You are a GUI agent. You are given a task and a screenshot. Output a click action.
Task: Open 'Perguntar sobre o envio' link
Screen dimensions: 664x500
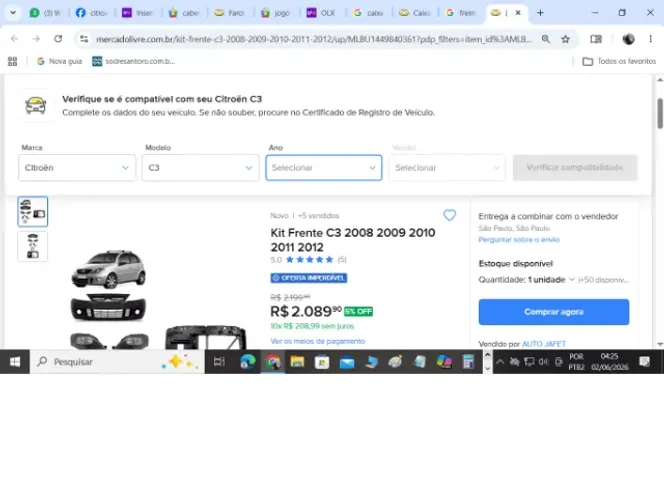(519, 240)
